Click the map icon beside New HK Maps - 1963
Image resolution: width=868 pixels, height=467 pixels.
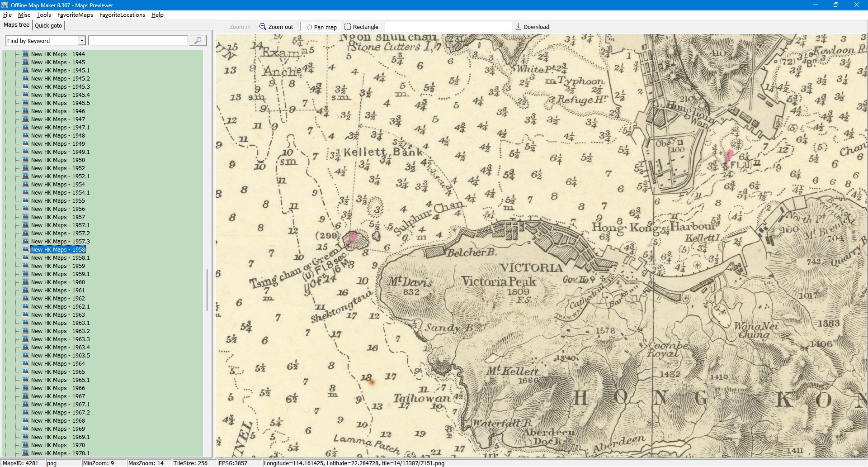pos(25,315)
